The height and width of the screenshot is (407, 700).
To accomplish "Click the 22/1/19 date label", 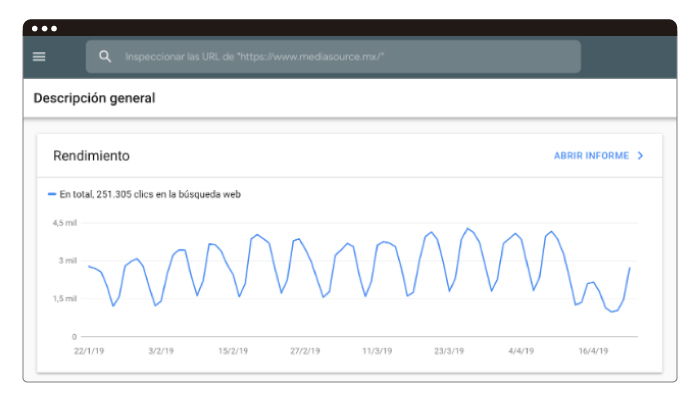I will pos(89,351).
